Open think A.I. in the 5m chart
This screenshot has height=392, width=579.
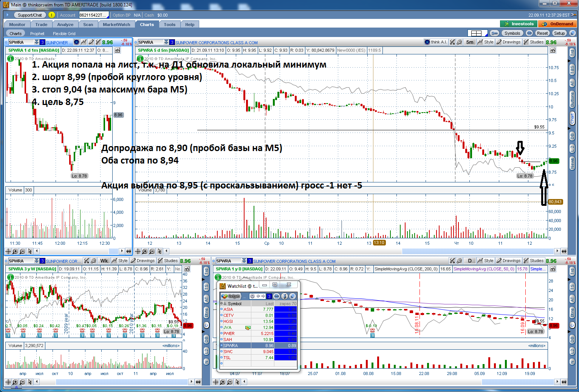click(x=436, y=42)
